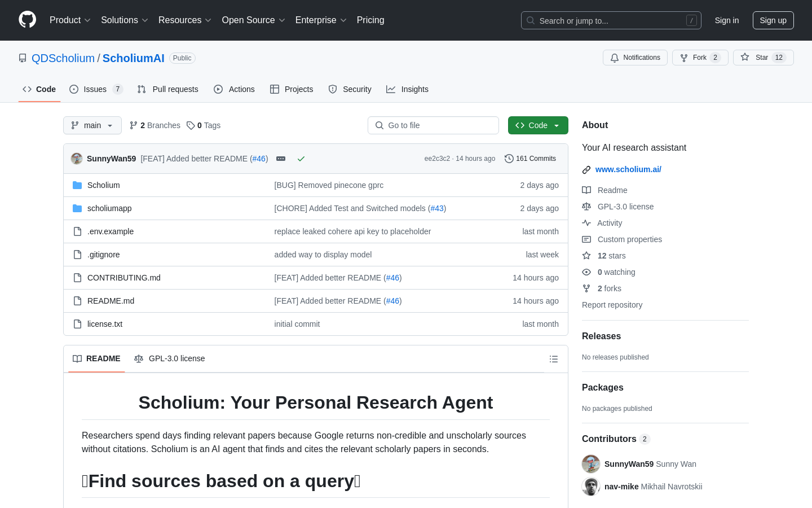Switch to the Issues tab

coord(96,89)
